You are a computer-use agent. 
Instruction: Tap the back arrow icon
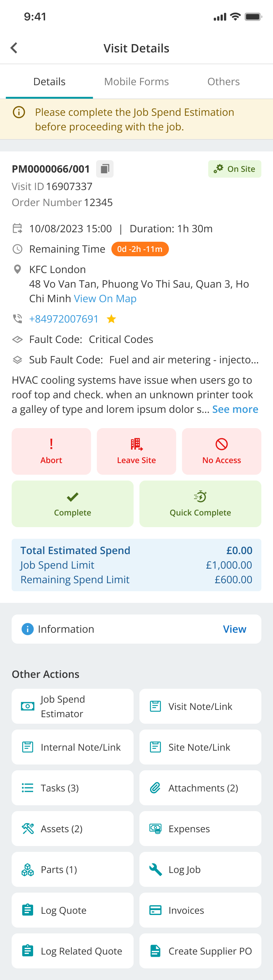pos(14,48)
